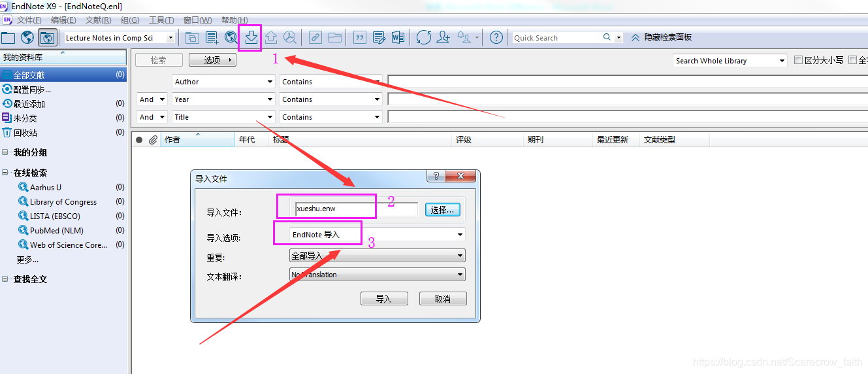This screenshot has width=868, height=374.
Task: Open the Quick Search options dropdown arrow
Action: pyautogui.click(x=619, y=38)
